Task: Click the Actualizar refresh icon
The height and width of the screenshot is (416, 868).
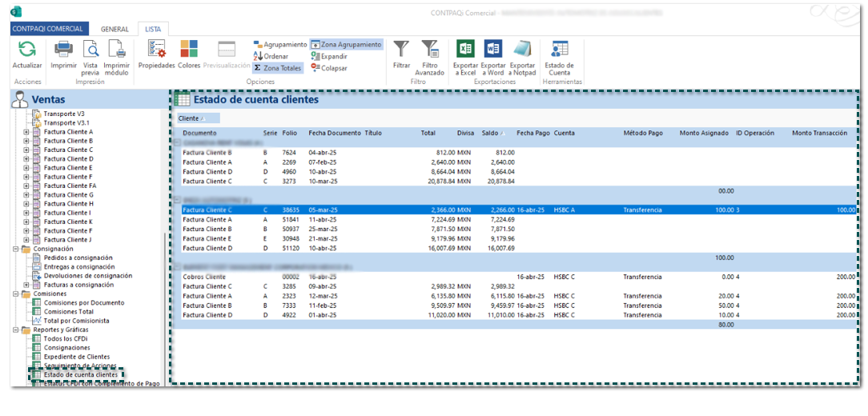Action: [27, 50]
